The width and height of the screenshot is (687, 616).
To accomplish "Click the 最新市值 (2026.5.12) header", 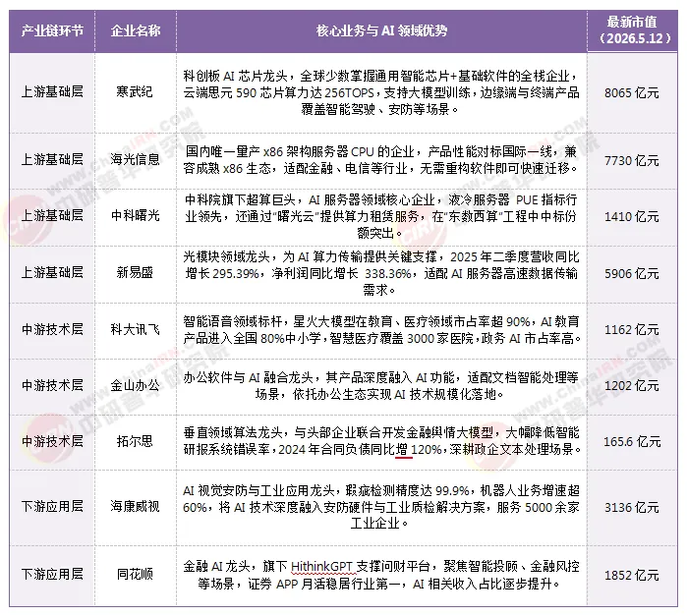I will pos(632,29).
